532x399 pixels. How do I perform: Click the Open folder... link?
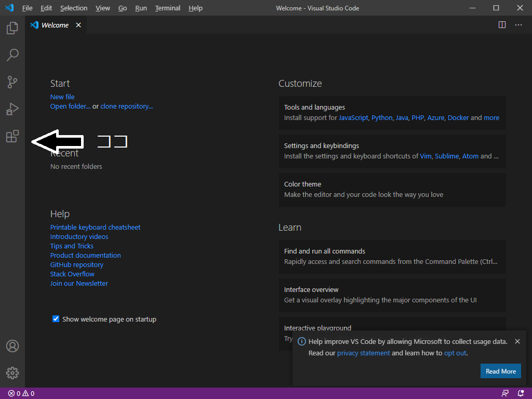70,106
